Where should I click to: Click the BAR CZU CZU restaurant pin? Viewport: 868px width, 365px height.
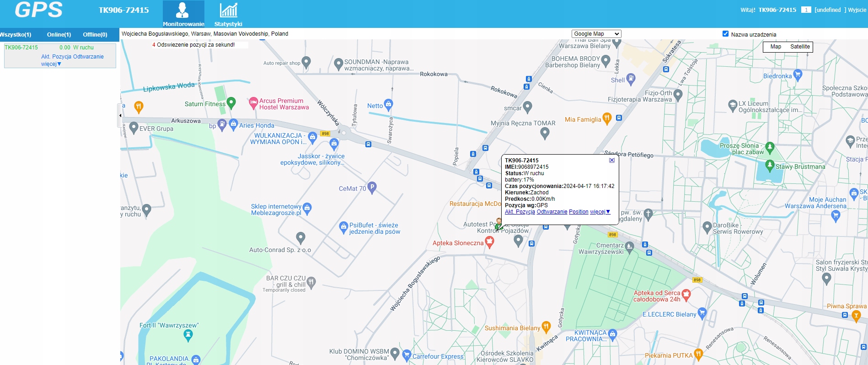click(311, 282)
